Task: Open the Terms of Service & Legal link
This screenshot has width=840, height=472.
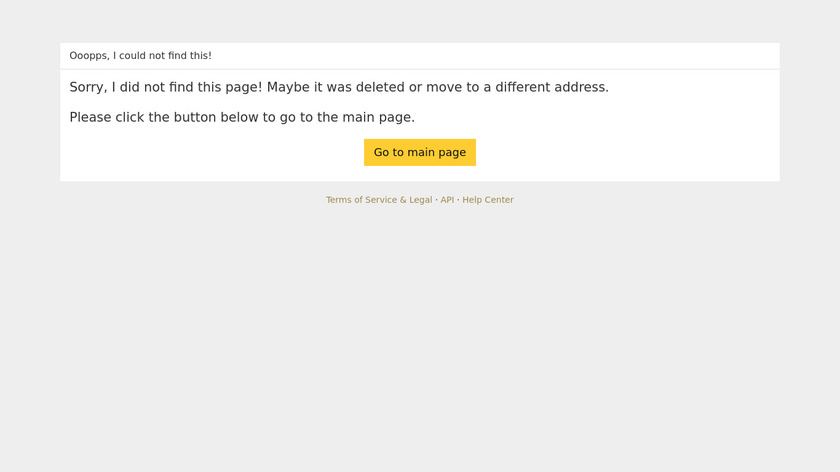Action: 379,200
